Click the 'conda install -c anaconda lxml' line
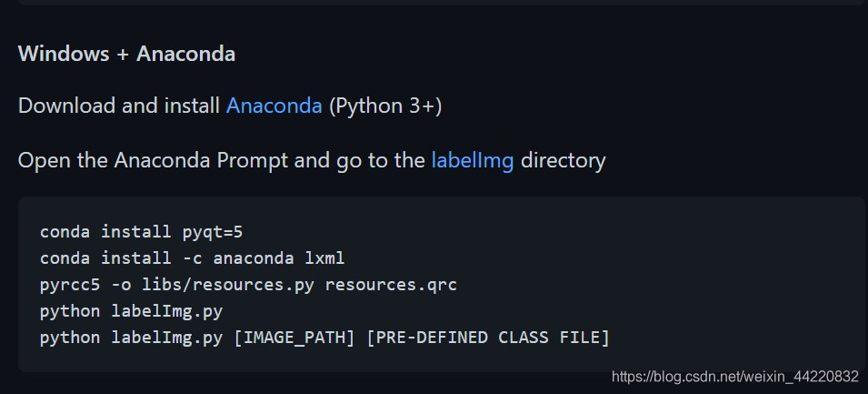The width and height of the screenshot is (868, 394). (x=192, y=258)
